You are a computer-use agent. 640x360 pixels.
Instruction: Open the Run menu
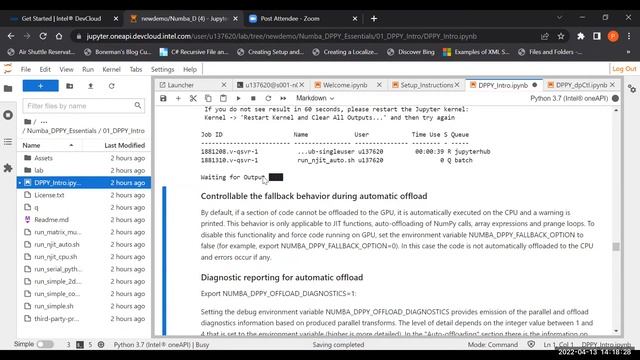[x=88, y=69]
